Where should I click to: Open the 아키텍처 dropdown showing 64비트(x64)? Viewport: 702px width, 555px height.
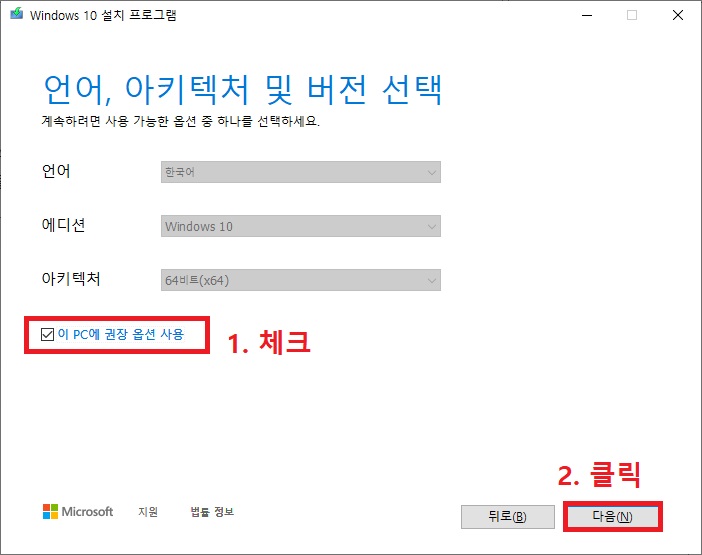coord(301,280)
